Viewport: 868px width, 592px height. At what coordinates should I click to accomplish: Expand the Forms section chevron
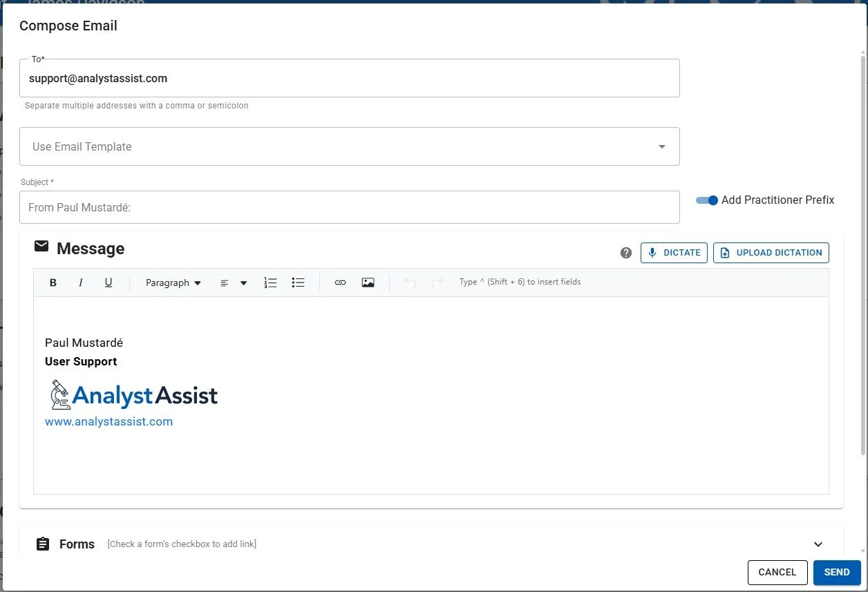pos(818,544)
